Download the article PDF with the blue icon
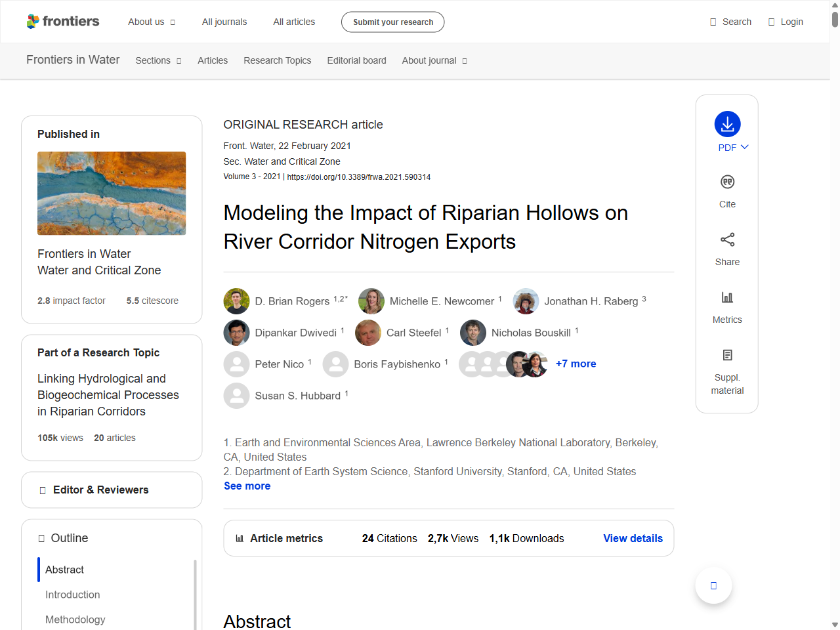 click(727, 124)
